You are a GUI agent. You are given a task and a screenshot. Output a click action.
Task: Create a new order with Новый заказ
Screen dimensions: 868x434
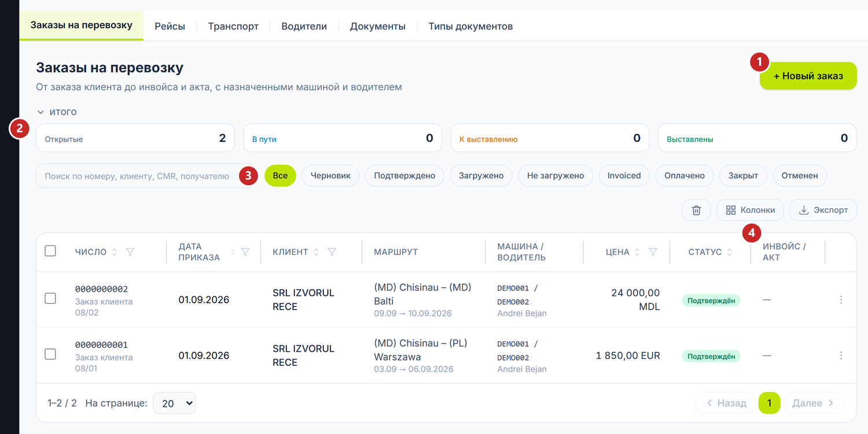808,76
